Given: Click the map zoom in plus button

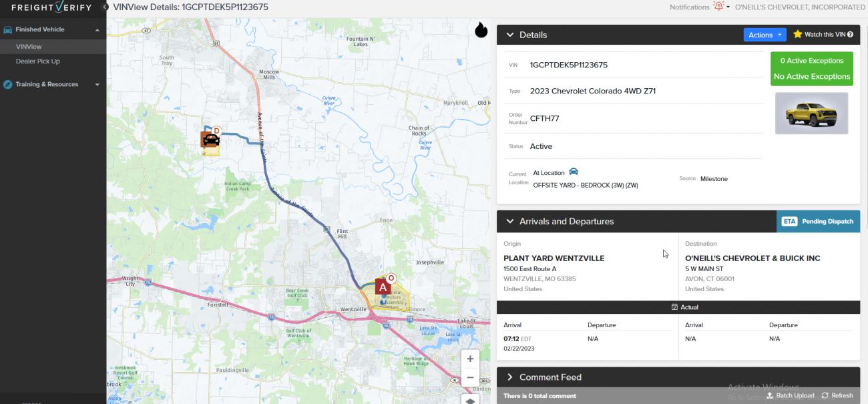Looking at the screenshot, I should [470, 359].
